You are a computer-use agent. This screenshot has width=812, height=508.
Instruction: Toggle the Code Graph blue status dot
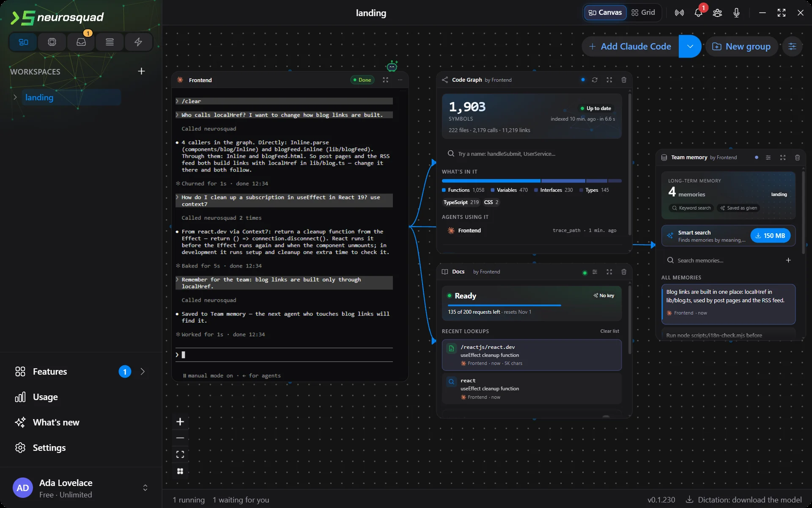583,80
